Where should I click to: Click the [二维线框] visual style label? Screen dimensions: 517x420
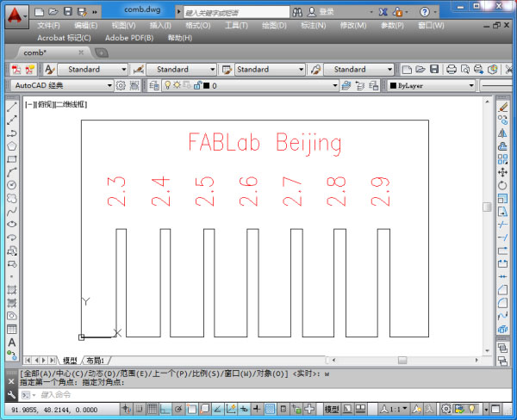click(71, 105)
